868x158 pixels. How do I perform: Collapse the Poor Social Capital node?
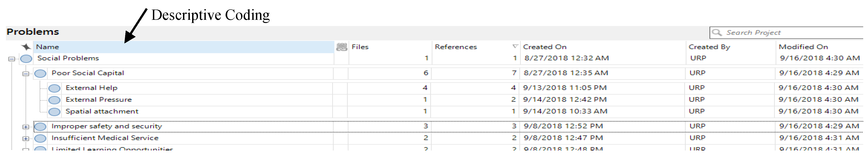[26, 74]
